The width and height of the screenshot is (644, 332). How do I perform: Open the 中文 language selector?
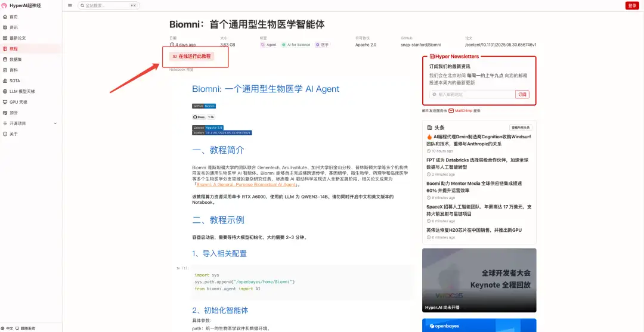pos(7,328)
